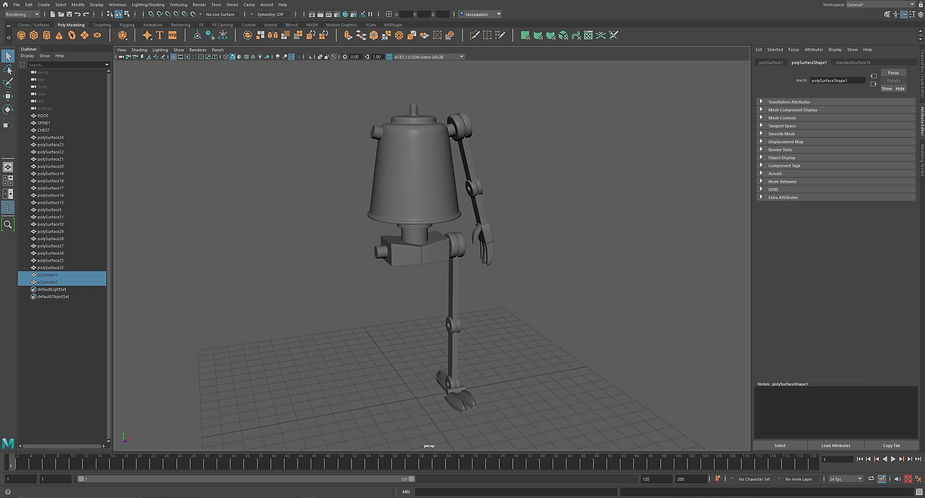The height and width of the screenshot is (498, 925).
Task: Toggle Auto Keyframe button
Action: coord(908,479)
